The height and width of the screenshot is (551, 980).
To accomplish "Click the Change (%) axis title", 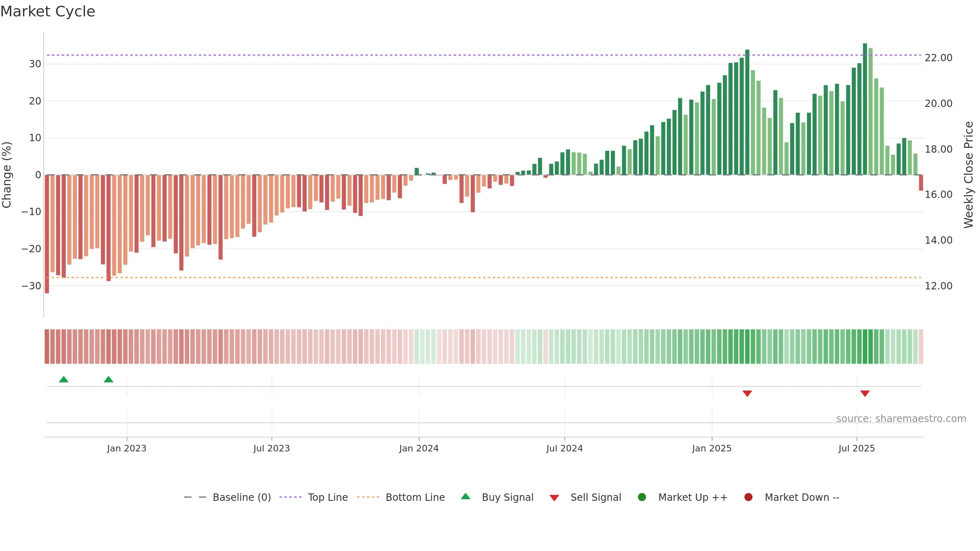I will coord(7,175).
